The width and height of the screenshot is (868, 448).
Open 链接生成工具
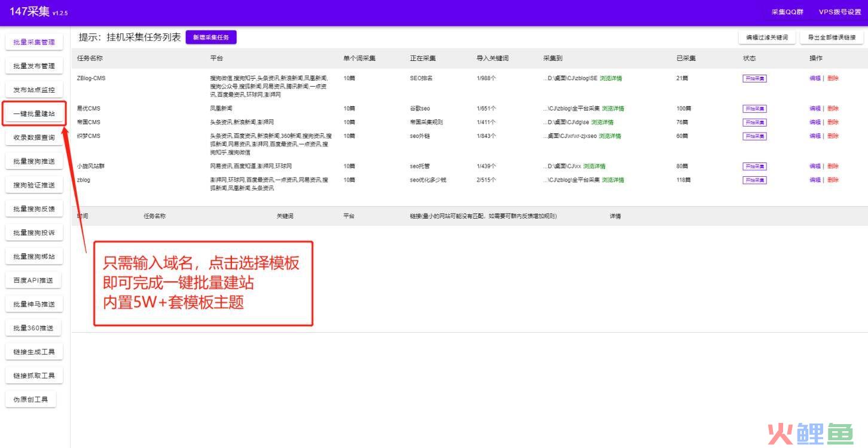pos(34,352)
